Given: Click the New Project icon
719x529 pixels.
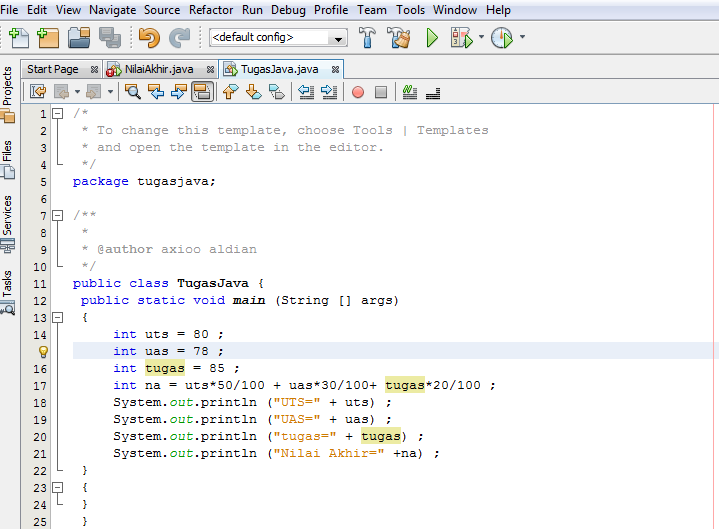Looking at the screenshot, I should pyautogui.click(x=48, y=38).
